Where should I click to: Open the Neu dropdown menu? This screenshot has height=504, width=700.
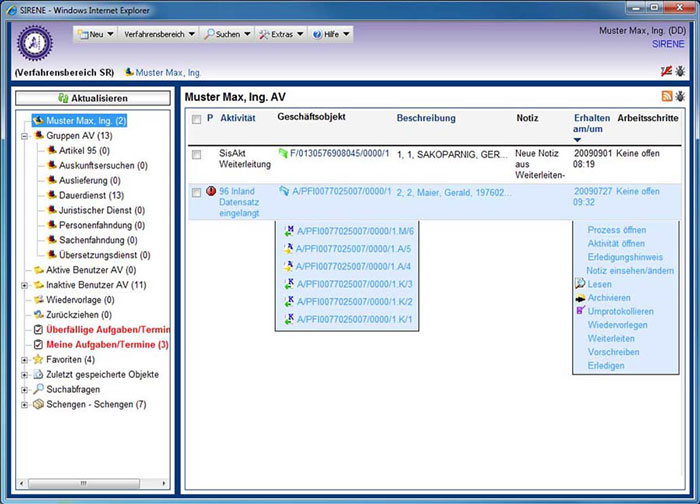tap(96, 34)
